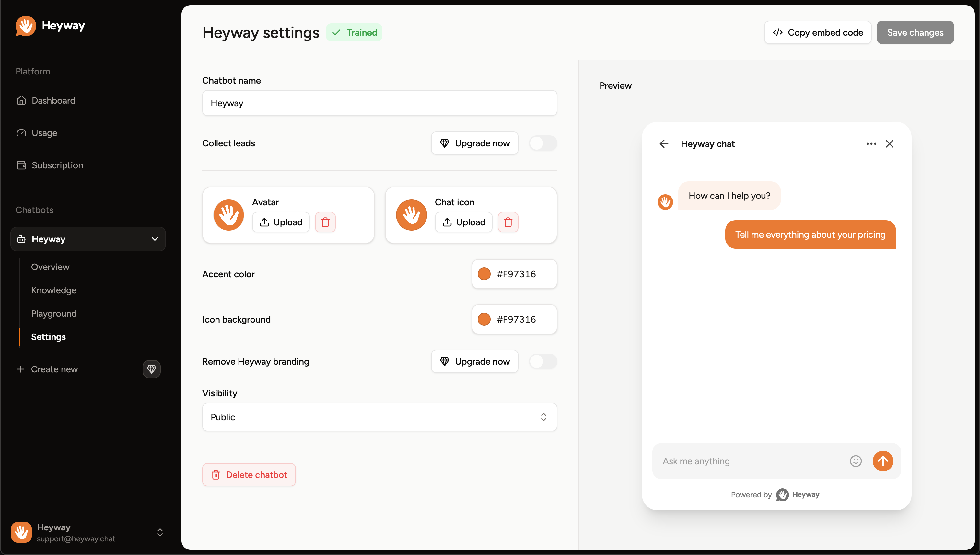This screenshot has width=980, height=555.
Task: Open the Accent color swatch picker
Action: [484, 274]
